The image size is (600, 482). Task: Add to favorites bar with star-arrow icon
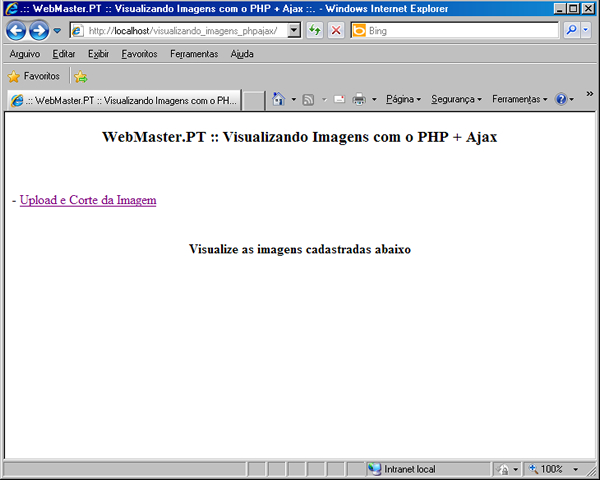point(81,77)
